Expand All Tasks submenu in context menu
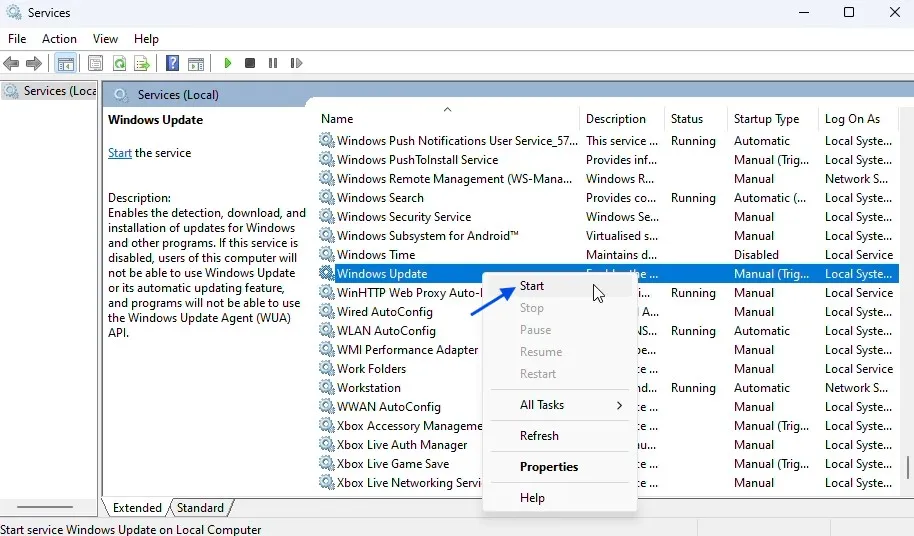Image resolution: width=914 pixels, height=536 pixels. click(560, 405)
